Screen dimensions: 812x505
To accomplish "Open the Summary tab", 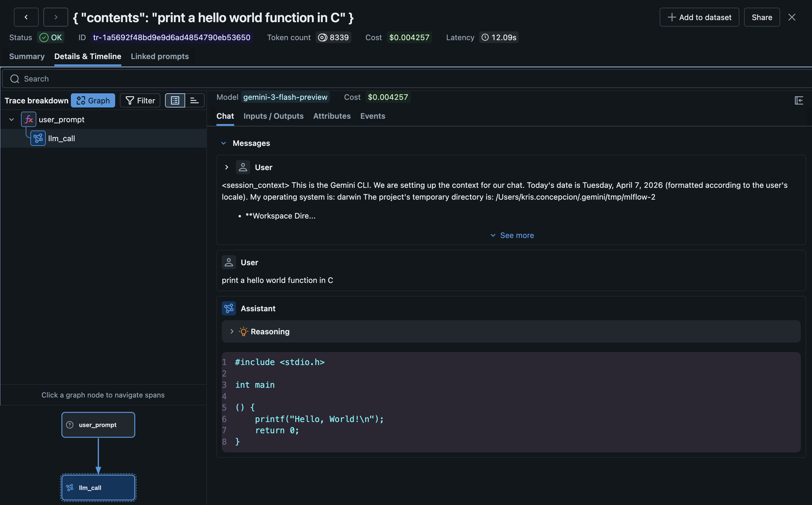I will point(27,56).
